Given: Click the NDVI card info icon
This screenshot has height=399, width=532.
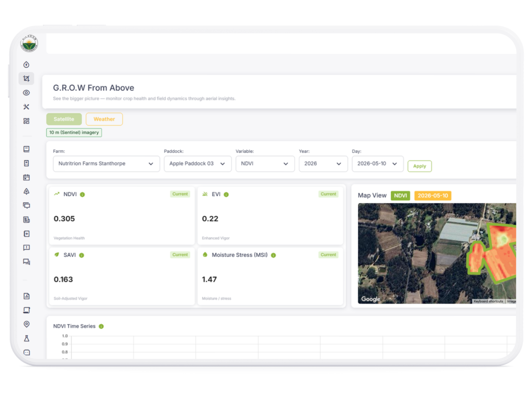Looking at the screenshot, I should click(x=82, y=195).
